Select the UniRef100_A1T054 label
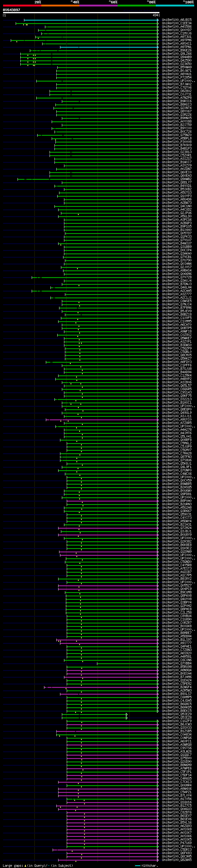197x868 pixels. pyautogui.click(x=177, y=799)
